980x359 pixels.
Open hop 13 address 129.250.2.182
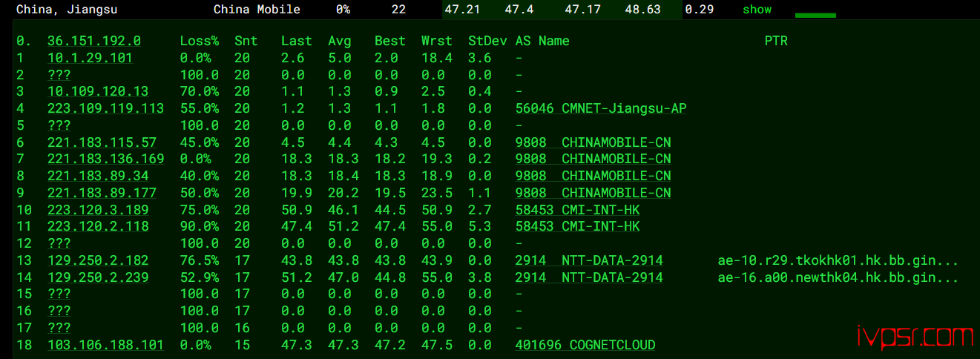click(x=98, y=260)
